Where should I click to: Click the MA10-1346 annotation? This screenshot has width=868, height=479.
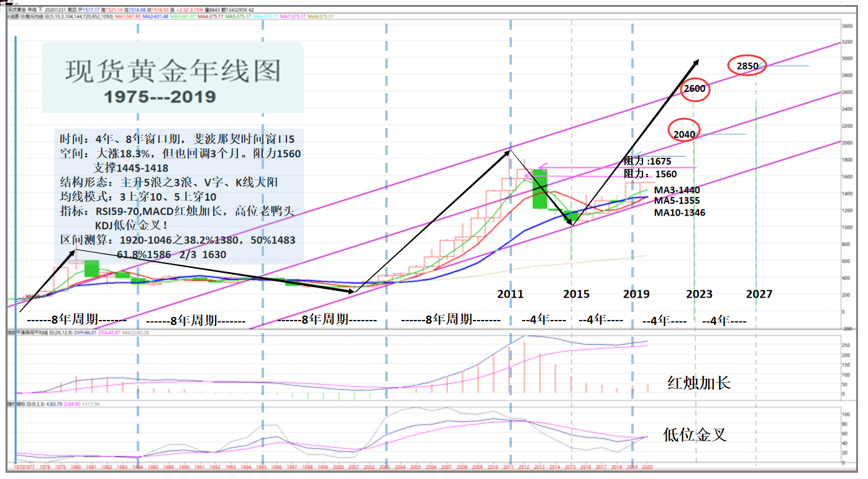(x=680, y=212)
